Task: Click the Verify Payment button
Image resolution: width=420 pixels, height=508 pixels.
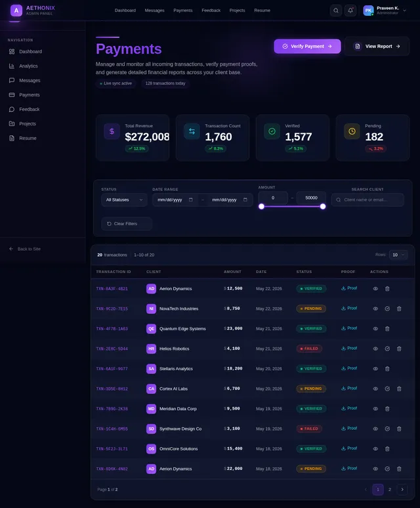Action: click(307, 47)
